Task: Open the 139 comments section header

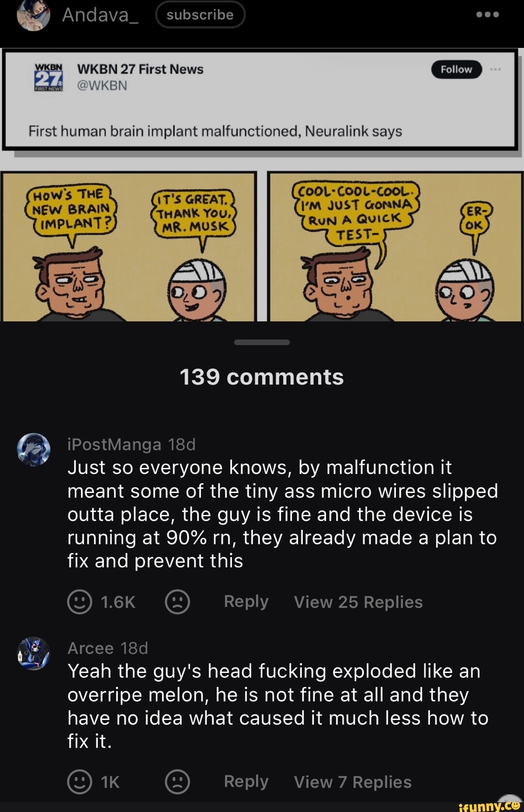Action: click(262, 377)
